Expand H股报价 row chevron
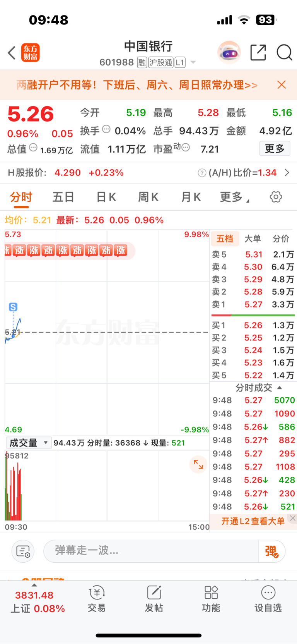The width and height of the screenshot is (297, 644). tap(287, 173)
